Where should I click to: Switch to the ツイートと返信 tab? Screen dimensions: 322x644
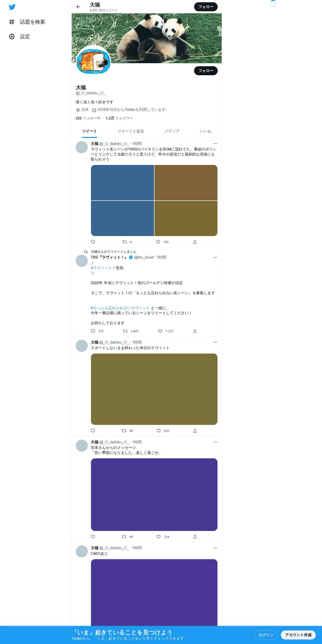tap(131, 131)
